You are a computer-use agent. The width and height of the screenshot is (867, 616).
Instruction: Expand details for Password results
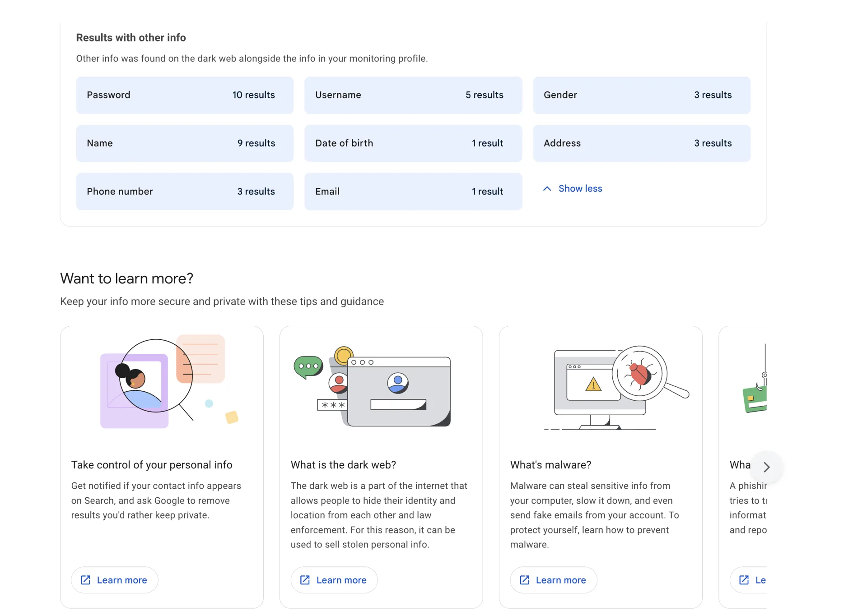pos(185,95)
